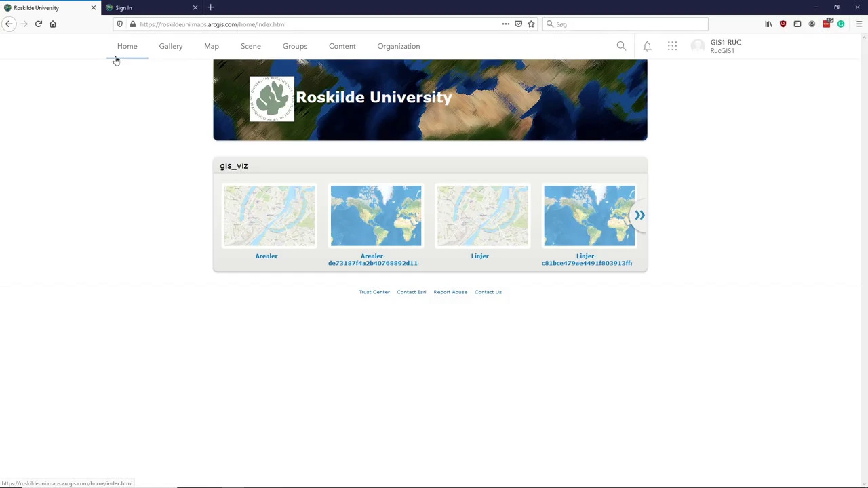The width and height of the screenshot is (868, 488).
Task: Open the Firefox account icon
Action: [x=812, y=24]
